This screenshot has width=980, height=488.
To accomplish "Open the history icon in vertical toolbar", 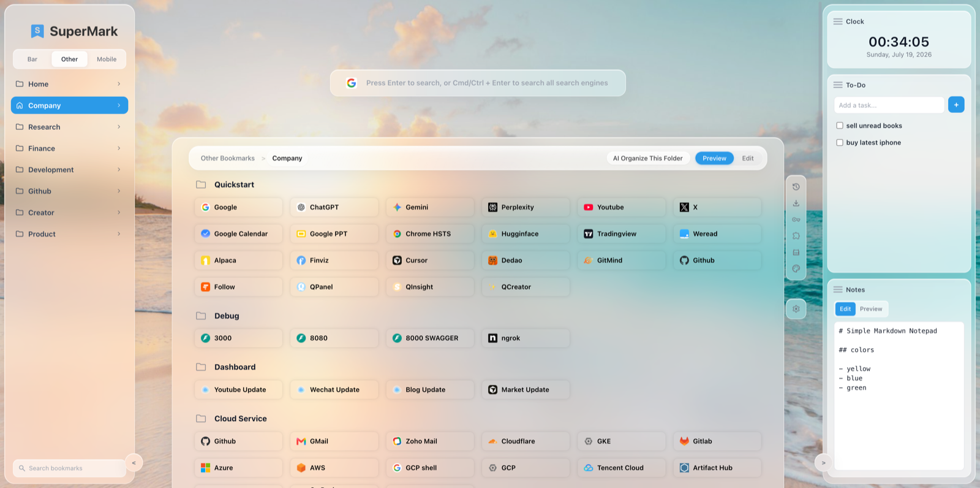I will click(x=796, y=187).
